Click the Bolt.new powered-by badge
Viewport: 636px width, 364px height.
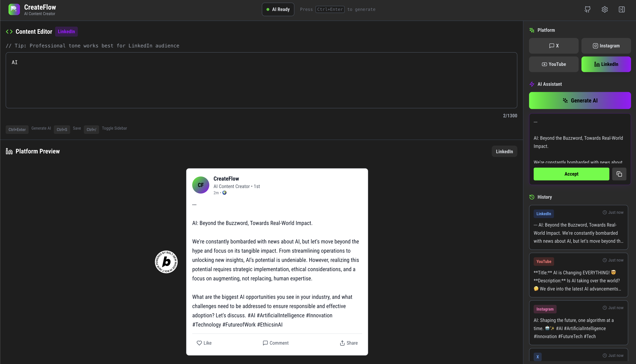pos(166,262)
